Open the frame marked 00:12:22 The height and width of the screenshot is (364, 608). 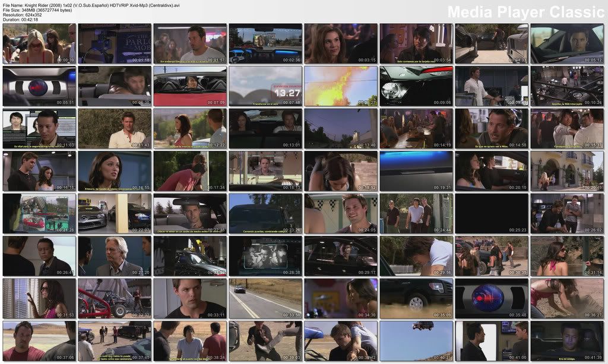click(x=190, y=129)
